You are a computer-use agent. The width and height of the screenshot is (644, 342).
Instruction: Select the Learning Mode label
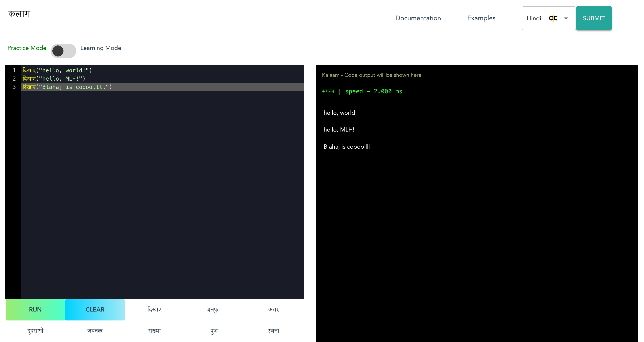(x=101, y=48)
